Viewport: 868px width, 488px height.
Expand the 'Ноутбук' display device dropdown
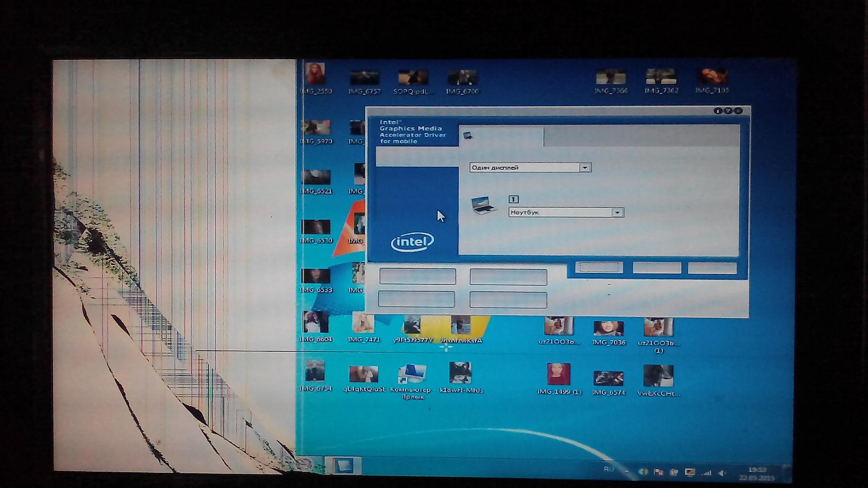click(618, 212)
